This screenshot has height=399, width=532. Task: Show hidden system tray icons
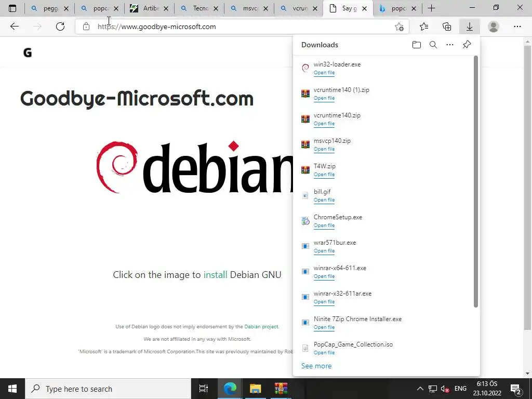coord(420,389)
